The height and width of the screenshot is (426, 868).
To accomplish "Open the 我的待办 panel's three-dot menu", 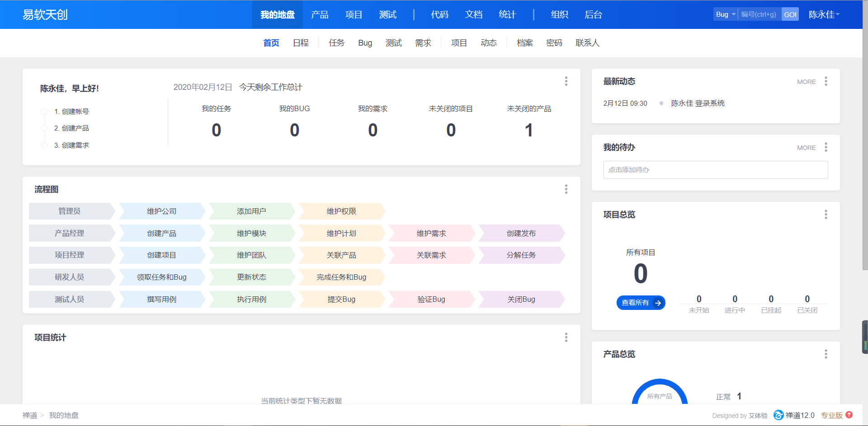I will tap(826, 147).
